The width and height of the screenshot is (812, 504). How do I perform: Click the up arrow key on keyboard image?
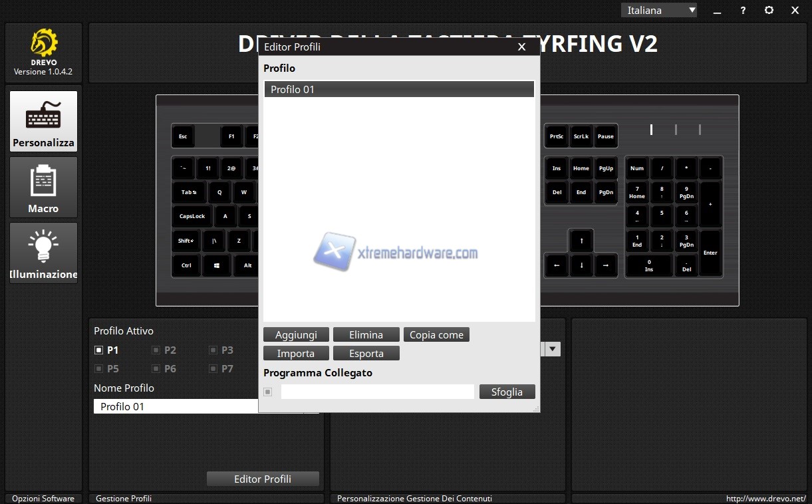tap(581, 241)
